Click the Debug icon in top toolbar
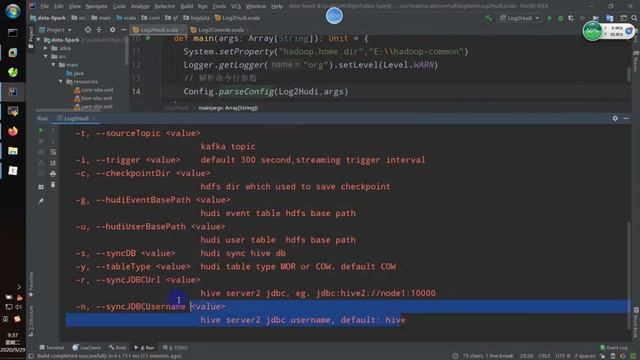The width and height of the screenshot is (640, 360). click(x=560, y=18)
